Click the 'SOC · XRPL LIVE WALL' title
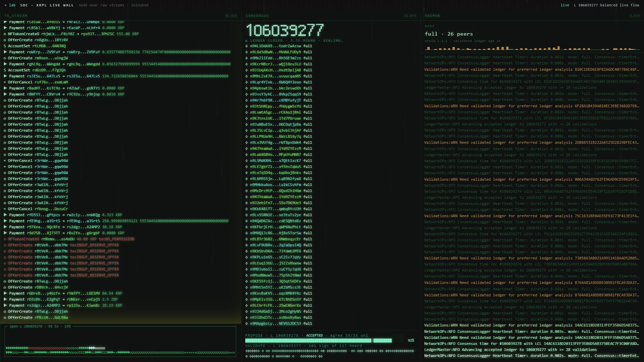The width and height of the screenshot is (644, 362). pos(47,5)
